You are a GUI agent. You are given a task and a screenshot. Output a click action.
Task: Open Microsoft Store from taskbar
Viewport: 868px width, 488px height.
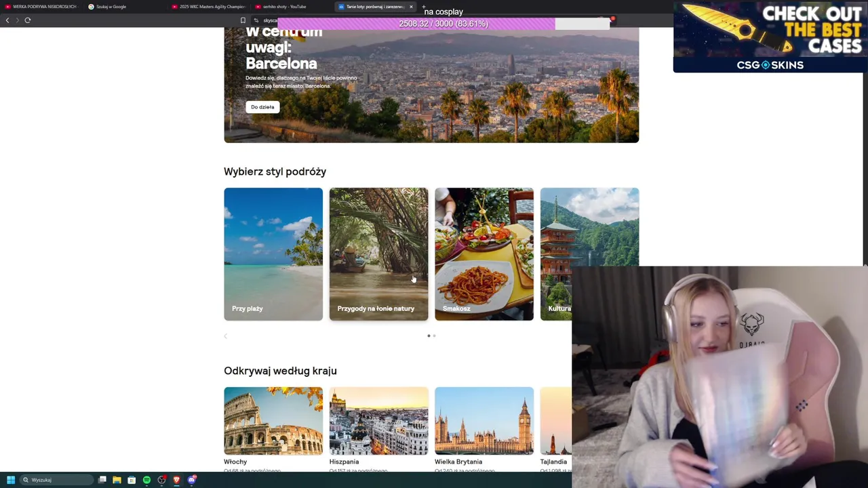pos(132,480)
